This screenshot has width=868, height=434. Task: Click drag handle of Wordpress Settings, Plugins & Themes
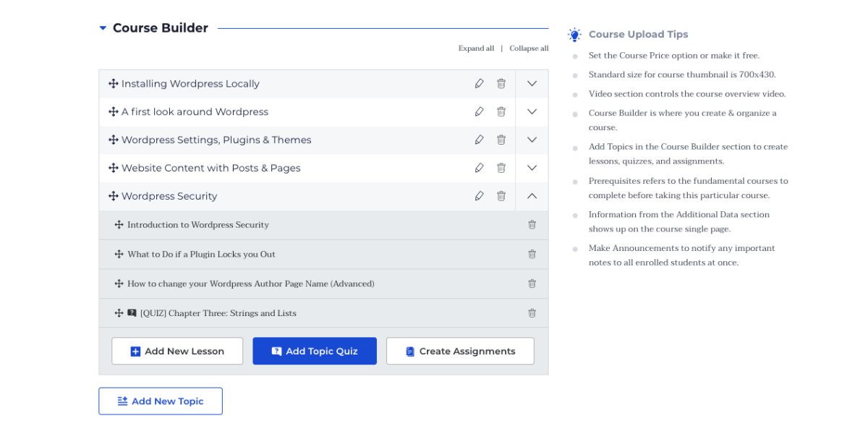114,140
